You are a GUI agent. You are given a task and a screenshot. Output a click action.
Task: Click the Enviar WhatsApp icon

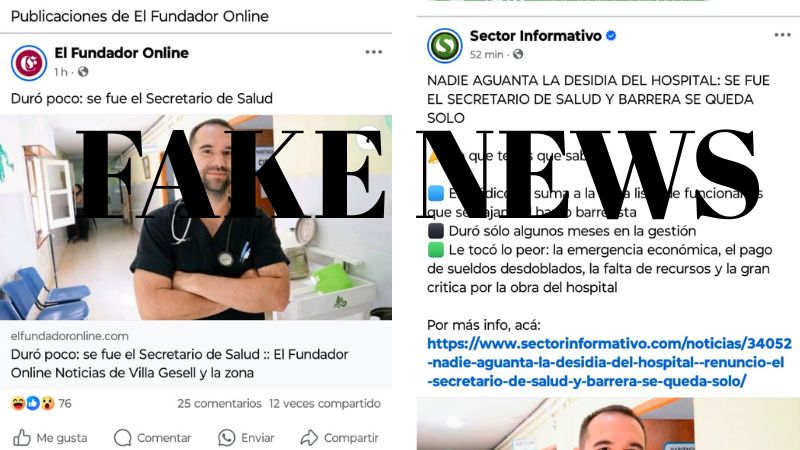click(x=227, y=438)
